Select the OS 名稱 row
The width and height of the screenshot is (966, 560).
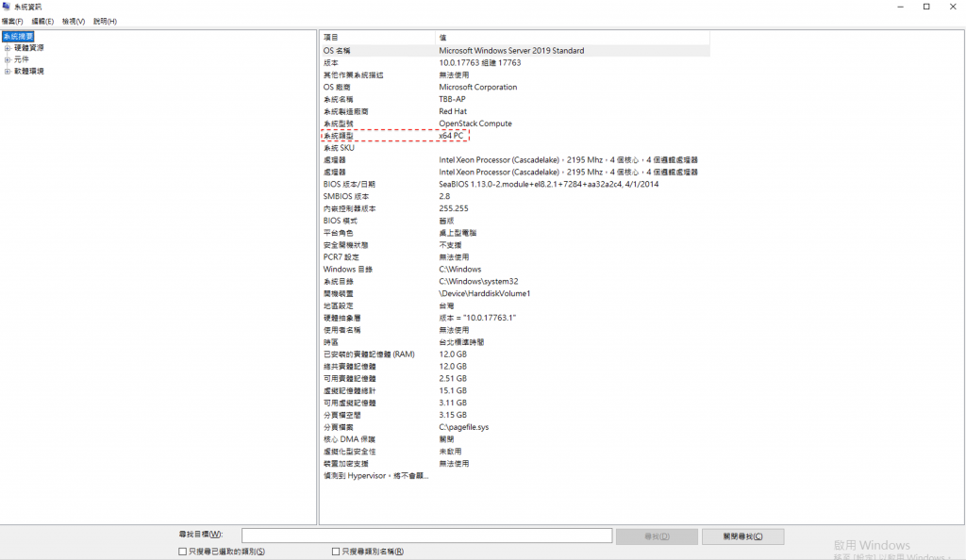[515, 51]
